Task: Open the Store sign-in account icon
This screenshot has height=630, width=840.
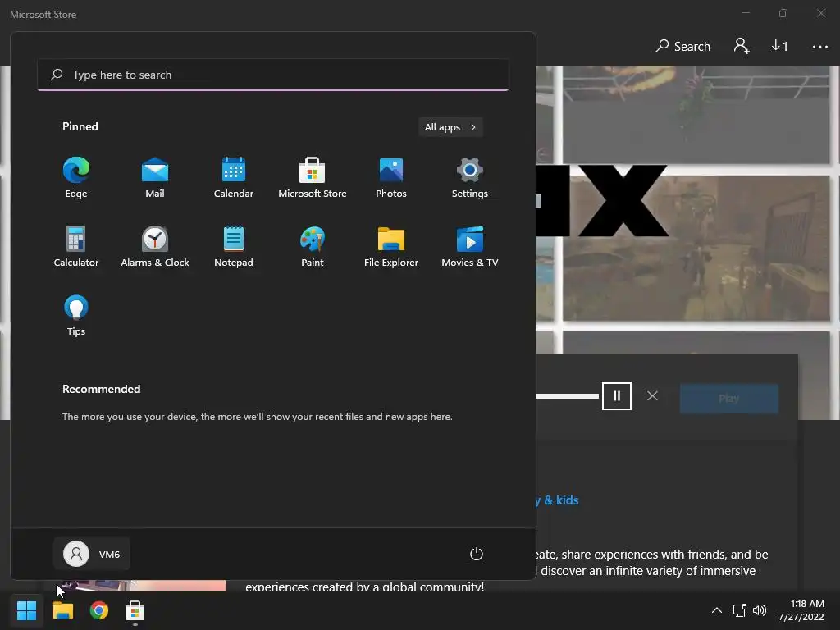Action: [742, 46]
